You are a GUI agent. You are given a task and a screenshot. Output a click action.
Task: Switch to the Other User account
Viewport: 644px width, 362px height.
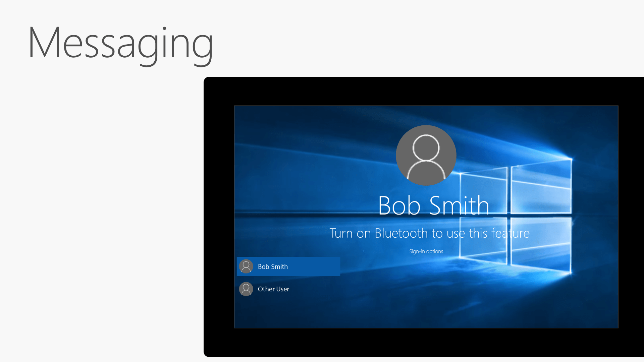[288, 289]
